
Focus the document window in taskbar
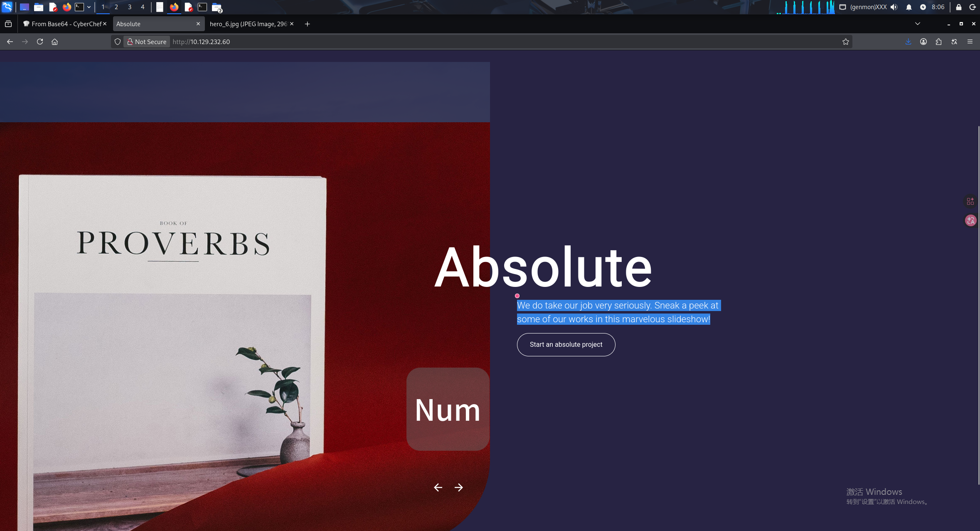click(x=160, y=7)
